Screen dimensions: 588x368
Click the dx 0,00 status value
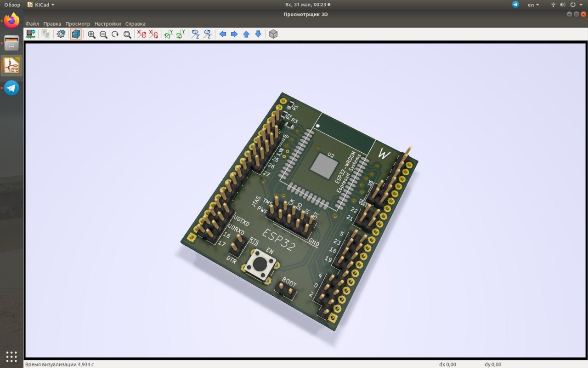(447, 364)
